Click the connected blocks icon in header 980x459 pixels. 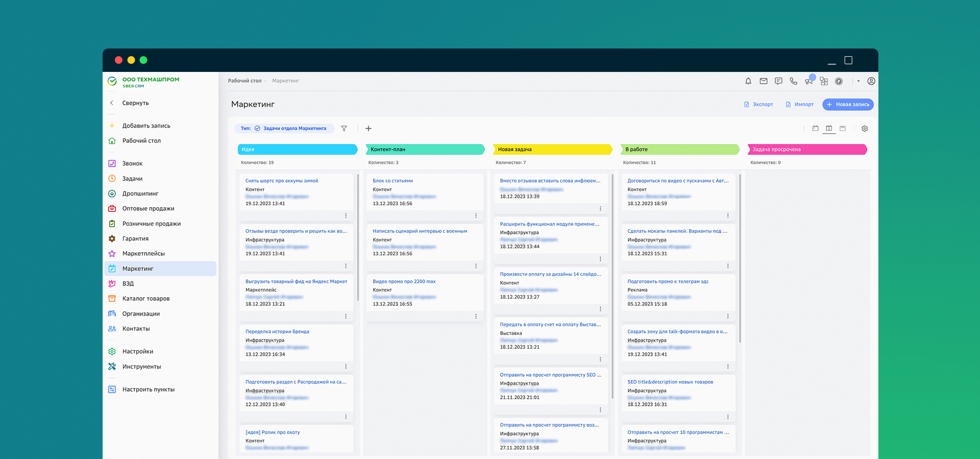(824, 81)
